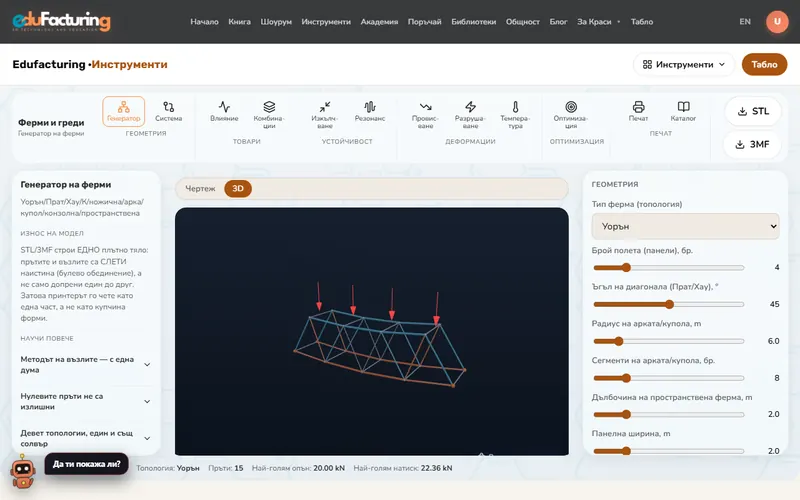
Task: Open the Инструменти dropdown in subheader
Action: 684,64
